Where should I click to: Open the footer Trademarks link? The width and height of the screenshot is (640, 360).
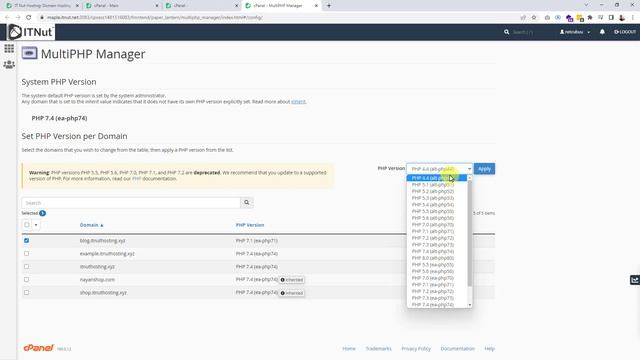(x=378, y=349)
